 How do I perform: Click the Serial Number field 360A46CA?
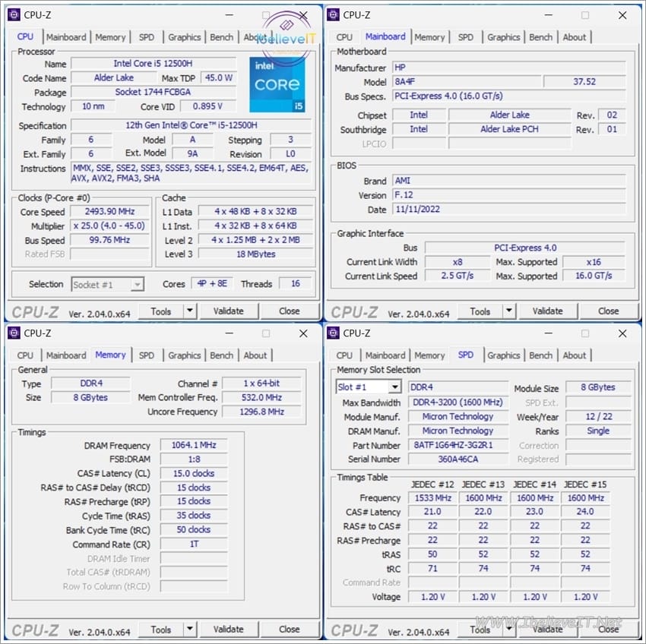pyautogui.click(x=458, y=459)
